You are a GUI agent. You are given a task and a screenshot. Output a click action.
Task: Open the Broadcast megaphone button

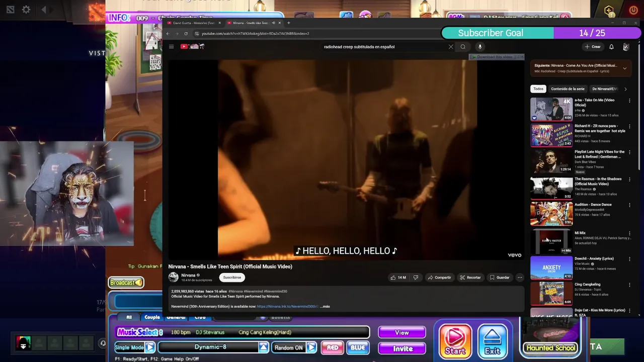coord(126,283)
